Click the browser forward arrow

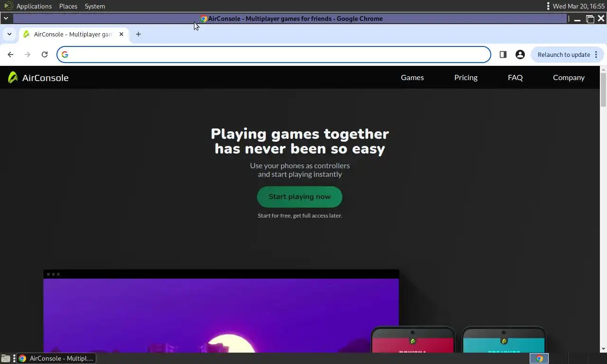pyautogui.click(x=28, y=55)
